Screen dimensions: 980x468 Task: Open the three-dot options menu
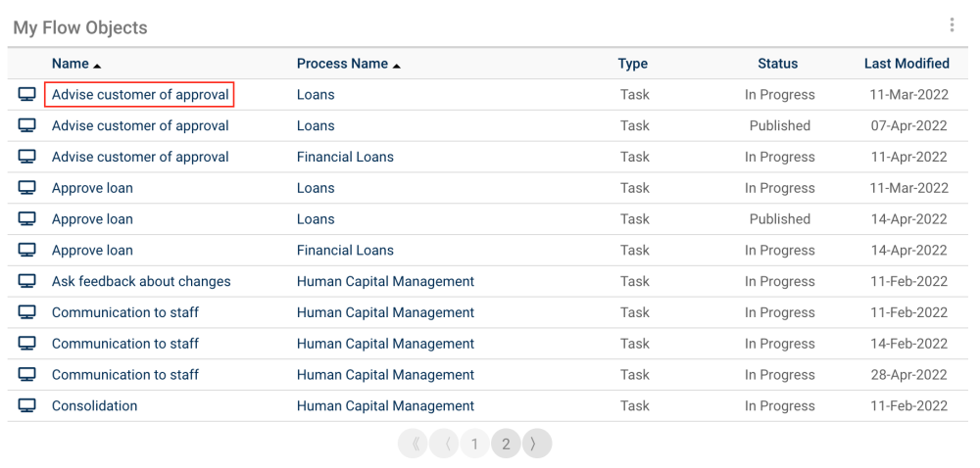[x=952, y=25]
